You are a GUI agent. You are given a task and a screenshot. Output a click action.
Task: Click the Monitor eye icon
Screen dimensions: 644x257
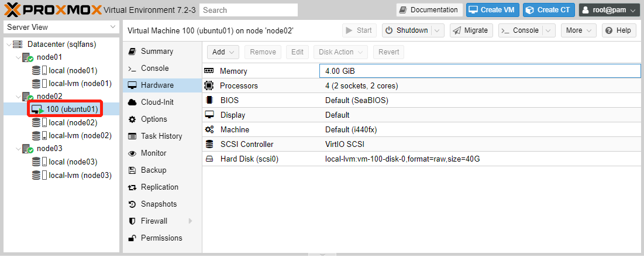click(132, 153)
